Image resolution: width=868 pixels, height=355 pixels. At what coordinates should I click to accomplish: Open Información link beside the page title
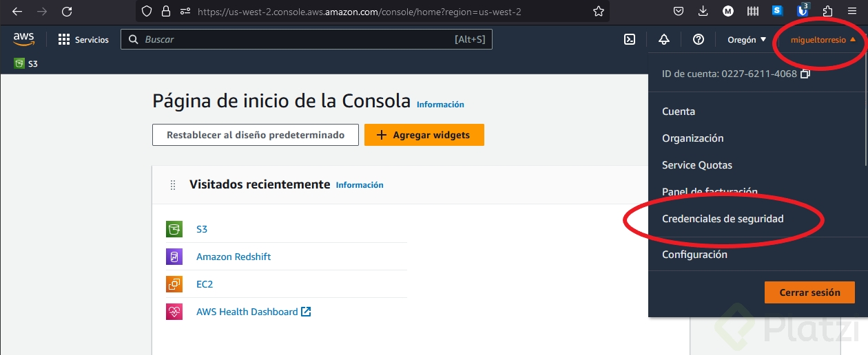[x=440, y=105]
